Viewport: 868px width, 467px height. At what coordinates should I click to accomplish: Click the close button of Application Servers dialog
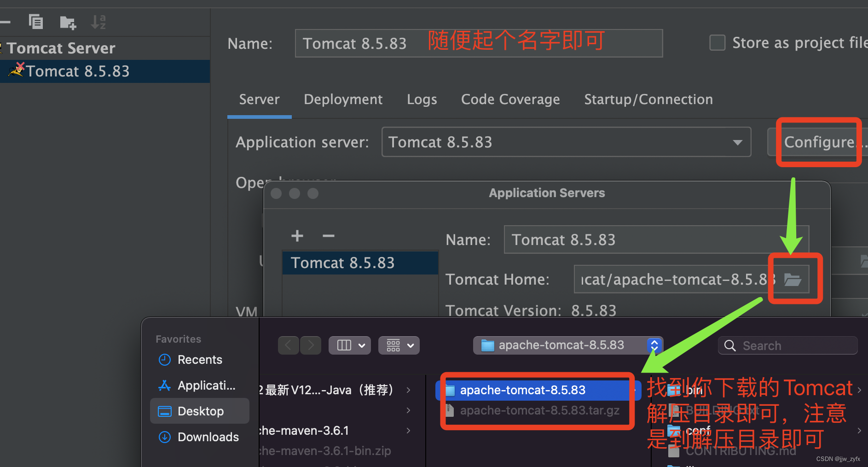pos(276,193)
